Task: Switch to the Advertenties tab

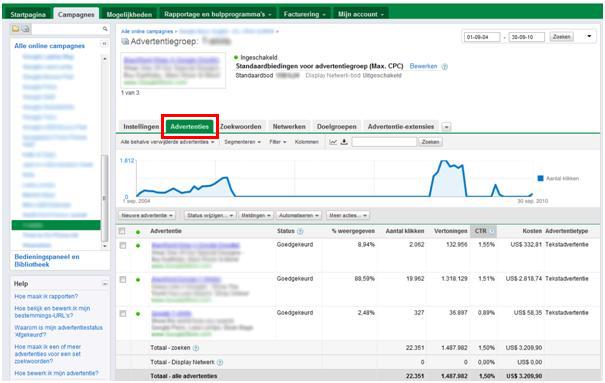Action: 189,127
